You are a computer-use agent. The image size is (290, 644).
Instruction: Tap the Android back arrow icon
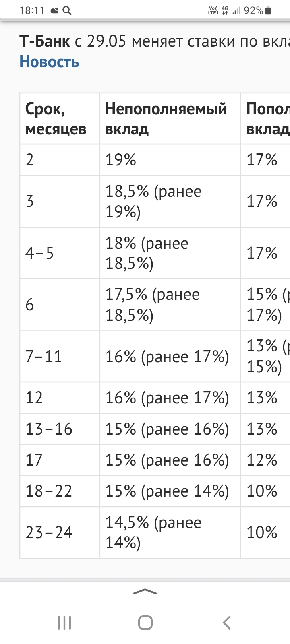(x=226, y=623)
